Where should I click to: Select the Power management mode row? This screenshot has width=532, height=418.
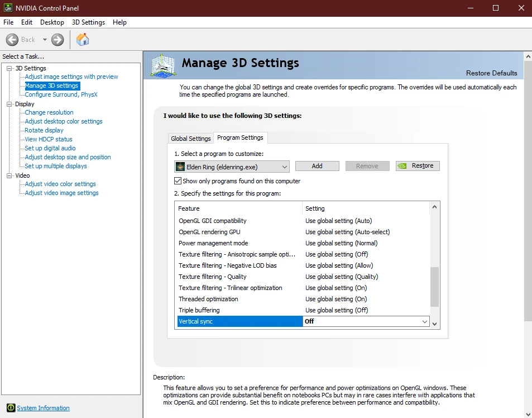click(x=213, y=243)
